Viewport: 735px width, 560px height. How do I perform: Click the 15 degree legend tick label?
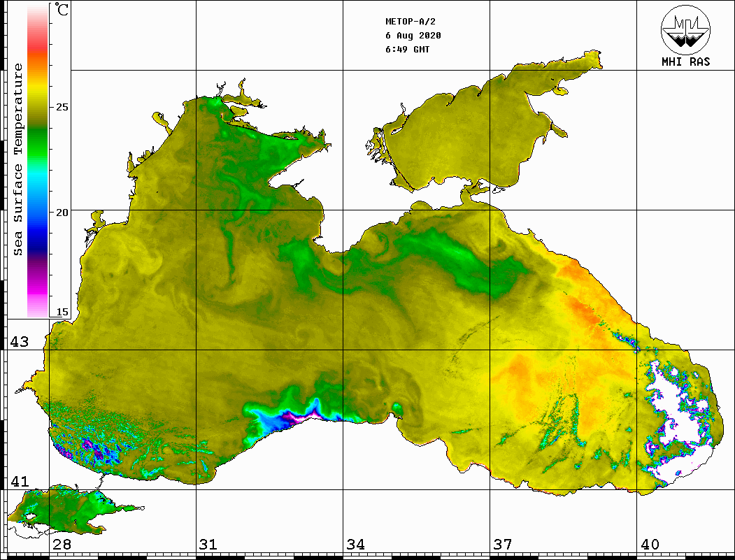62,312
